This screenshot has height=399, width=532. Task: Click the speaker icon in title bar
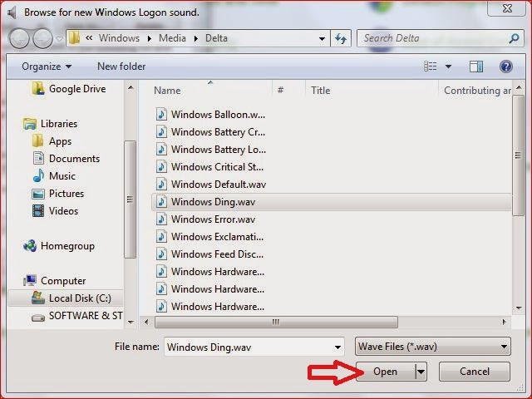(12, 12)
